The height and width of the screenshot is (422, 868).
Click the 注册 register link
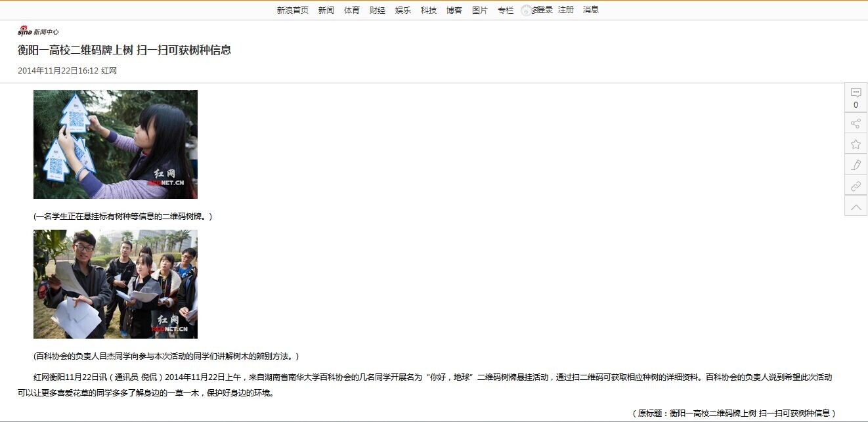coord(566,10)
